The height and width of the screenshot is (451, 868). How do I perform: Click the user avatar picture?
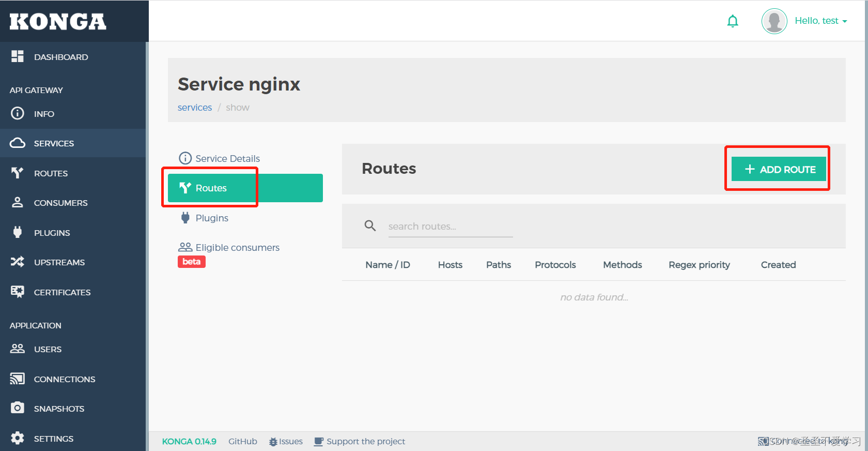[x=774, y=21]
